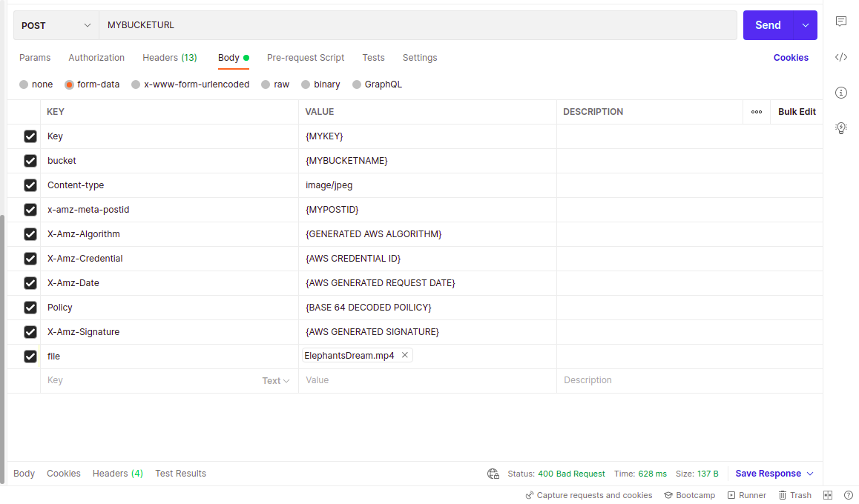The height and width of the screenshot is (504, 859).
Task: Select the request Body tab
Action: (x=234, y=58)
